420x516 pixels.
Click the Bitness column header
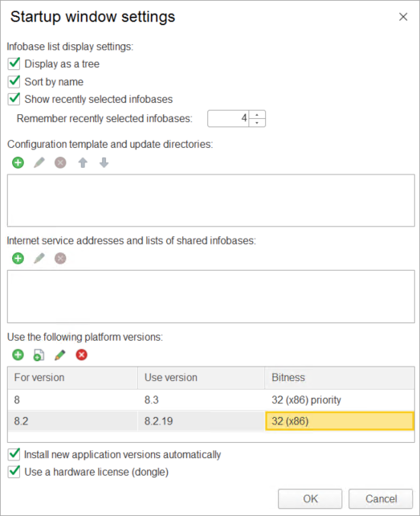point(340,378)
